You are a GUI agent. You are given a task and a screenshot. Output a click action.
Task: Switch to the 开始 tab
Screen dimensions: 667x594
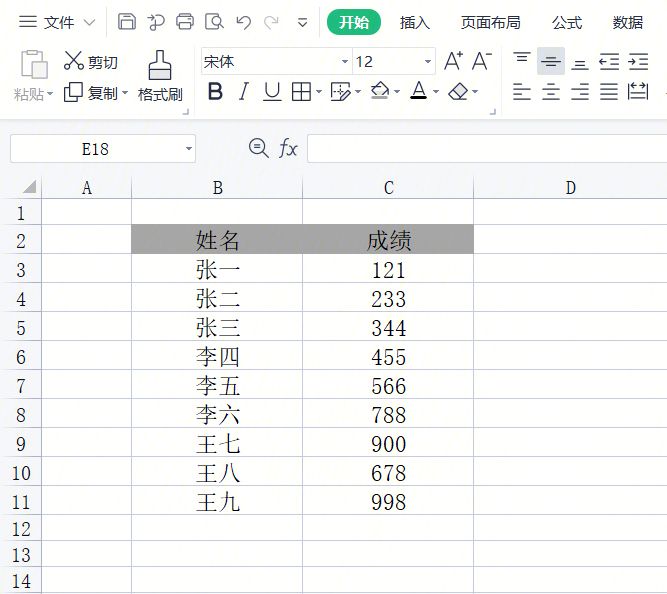click(353, 22)
